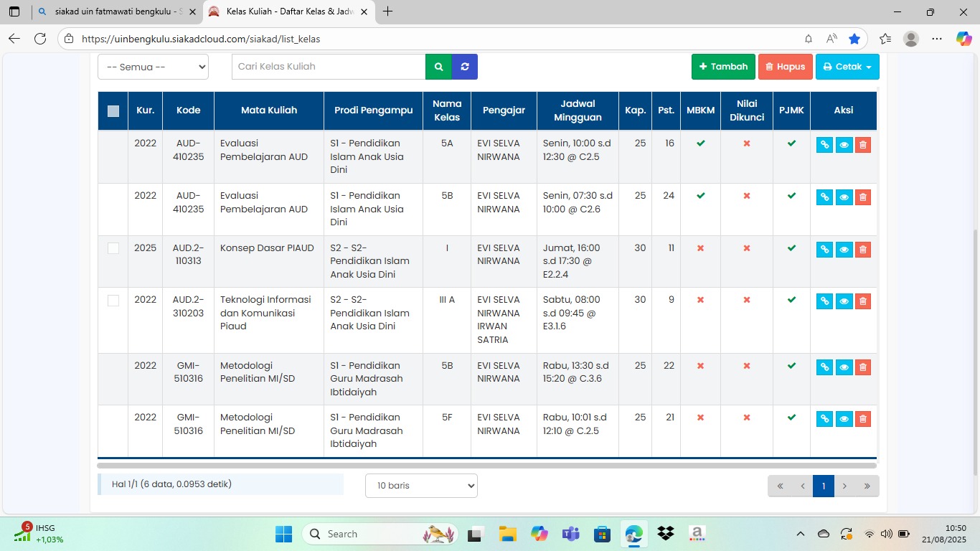Click the blue refresh icon button
Viewport: 980px width, 551px height.
click(465, 67)
